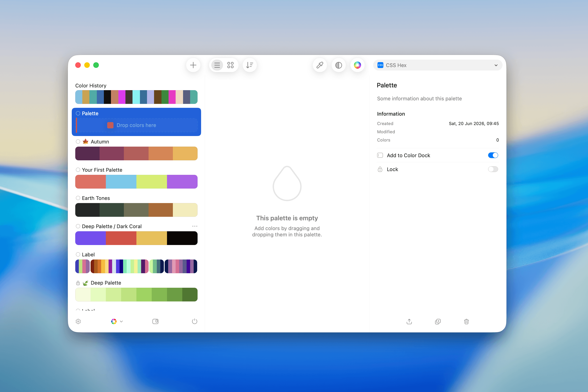The width and height of the screenshot is (588, 392).
Task: Pick the golden yellow swatch in Autumn
Action: coord(185,153)
